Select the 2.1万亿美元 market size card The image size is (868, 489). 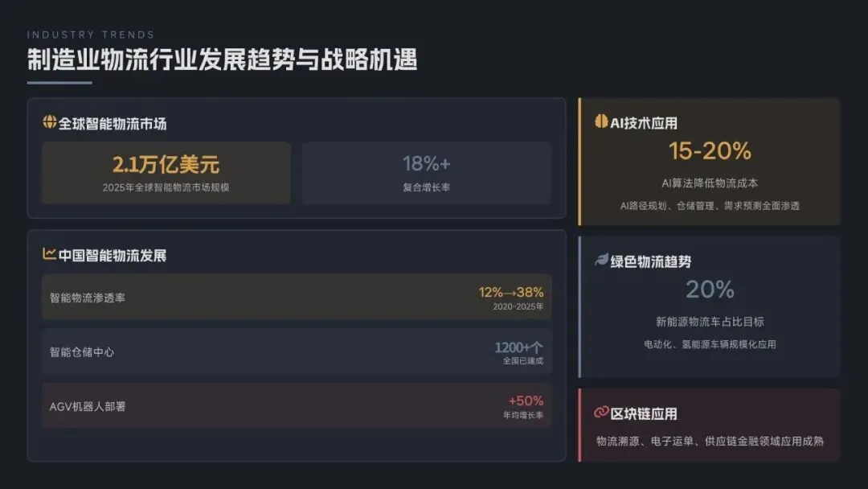[x=166, y=173]
